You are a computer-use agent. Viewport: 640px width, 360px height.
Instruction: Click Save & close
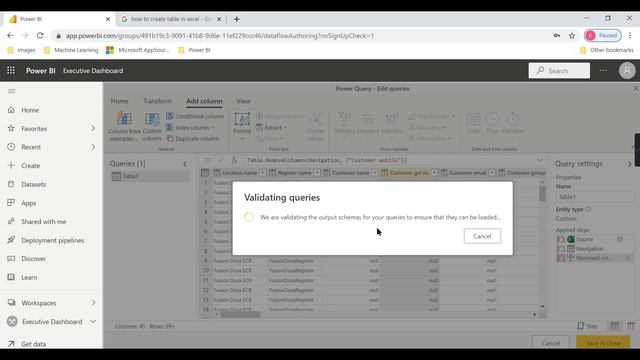click(603, 343)
